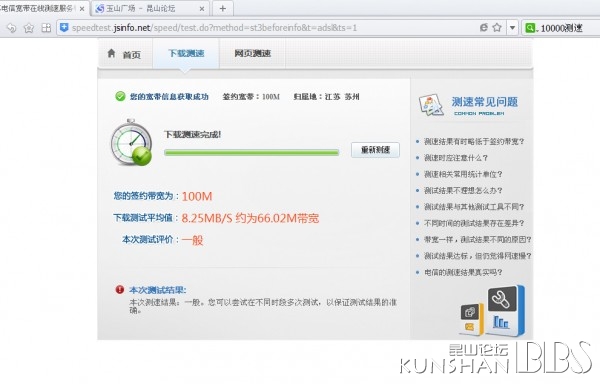Open the grid-shaped toolbar icon

coord(46,28)
